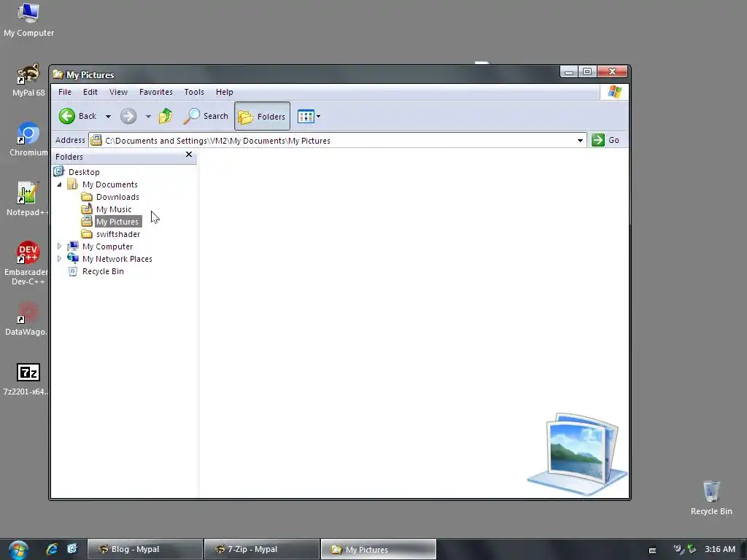Expand the Address bar dropdown list

580,141
